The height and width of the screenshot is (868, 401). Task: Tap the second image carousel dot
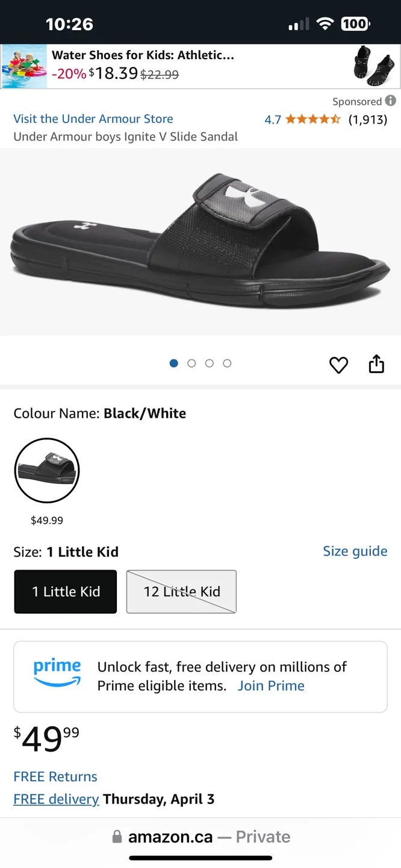click(191, 363)
